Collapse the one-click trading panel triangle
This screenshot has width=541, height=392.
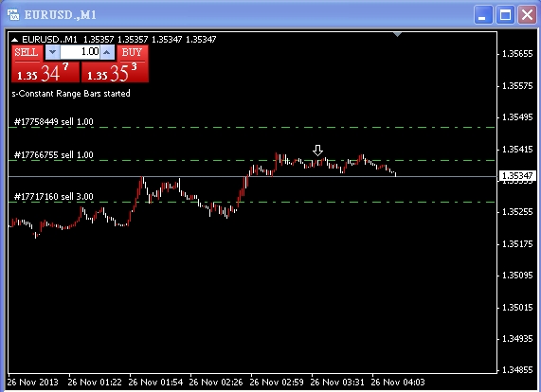click(14, 40)
